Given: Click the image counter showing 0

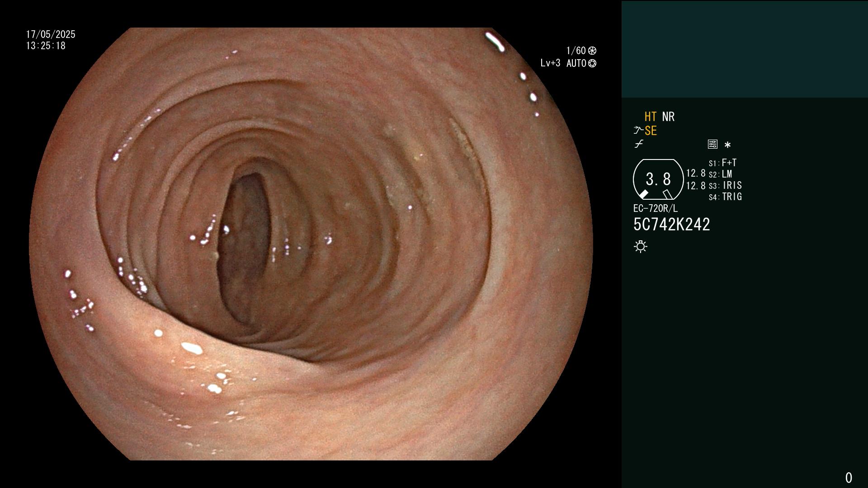Looking at the screenshot, I should pyautogui.click(x=849, y=478).
